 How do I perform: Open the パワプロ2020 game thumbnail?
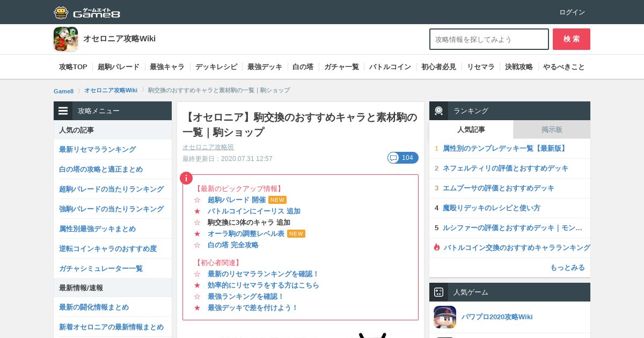[445, 317]
